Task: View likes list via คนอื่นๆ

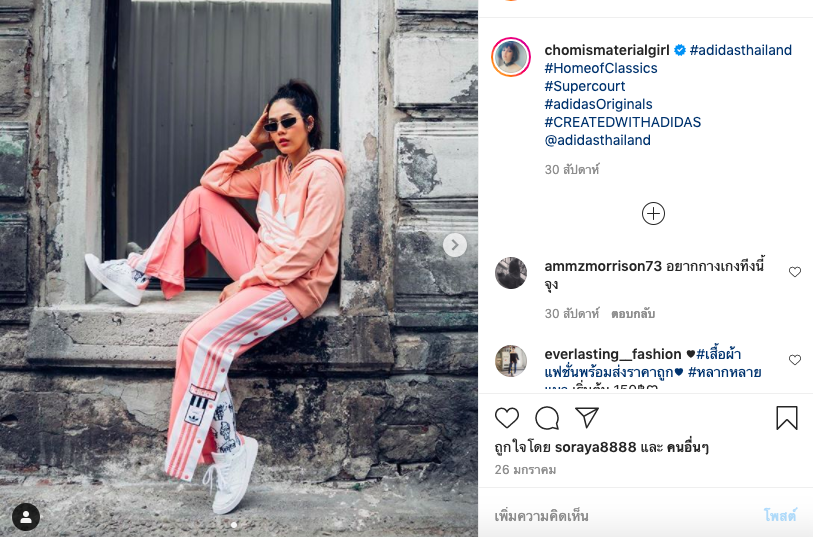Action: [x=686, y=447]
